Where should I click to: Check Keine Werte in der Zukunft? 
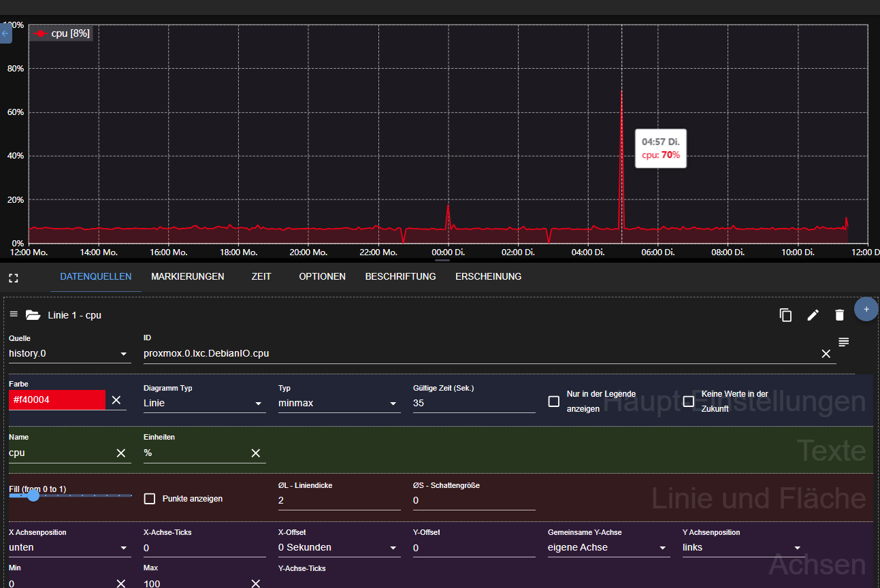(689, 402)
